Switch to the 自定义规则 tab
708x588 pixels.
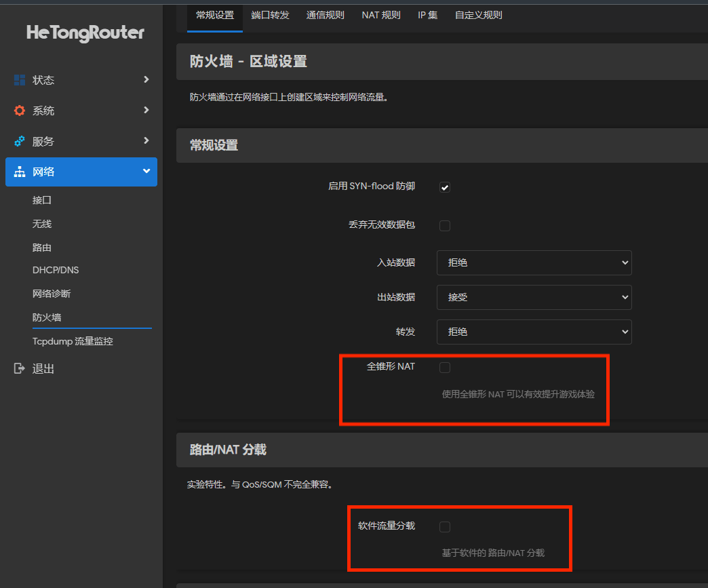click(478, 15)
